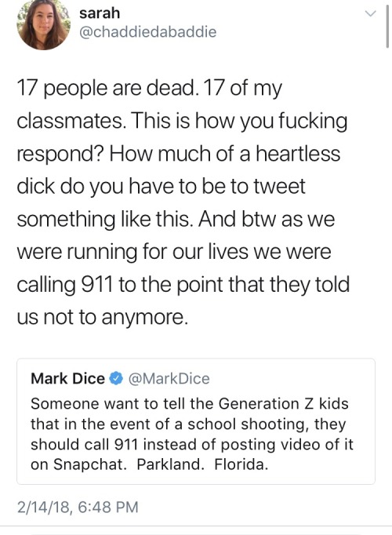Click Mark Dice's verified badge icon
The width and height of the screenshot is (392, 535).
coord(117,378)
